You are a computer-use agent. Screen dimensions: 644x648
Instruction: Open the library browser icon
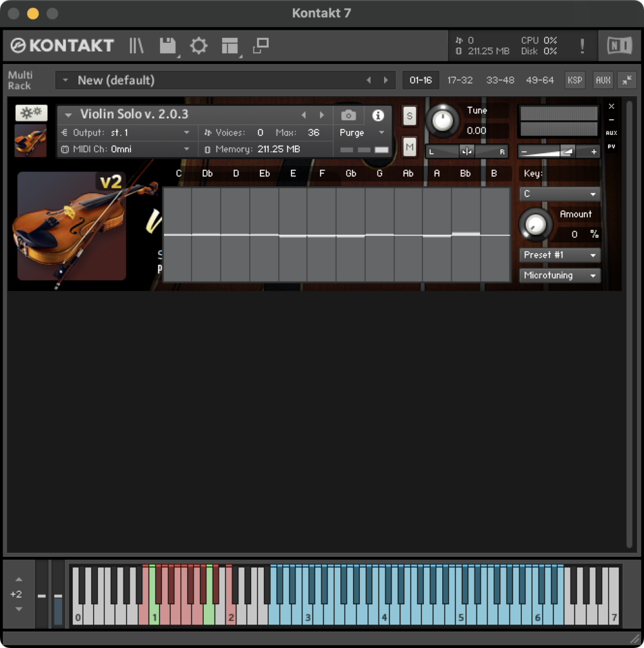tap(136, 46)
